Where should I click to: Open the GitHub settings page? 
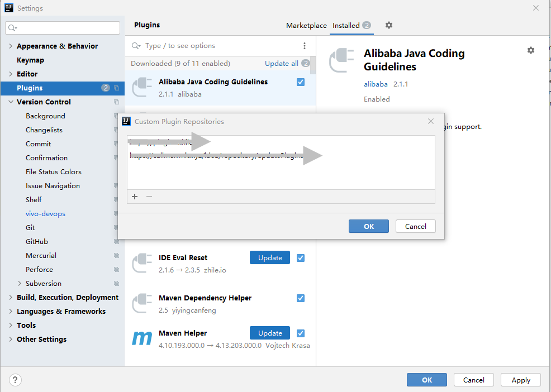(36, 242)
